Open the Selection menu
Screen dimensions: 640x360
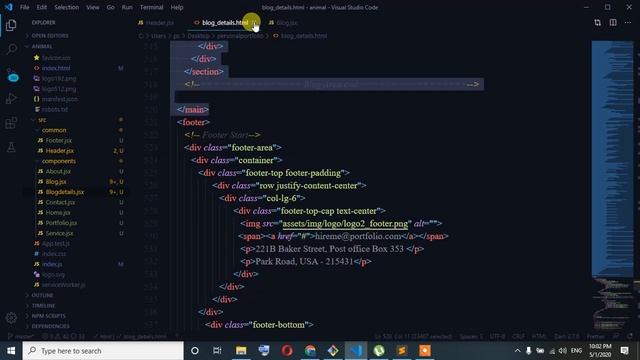[x=67, y=7]
